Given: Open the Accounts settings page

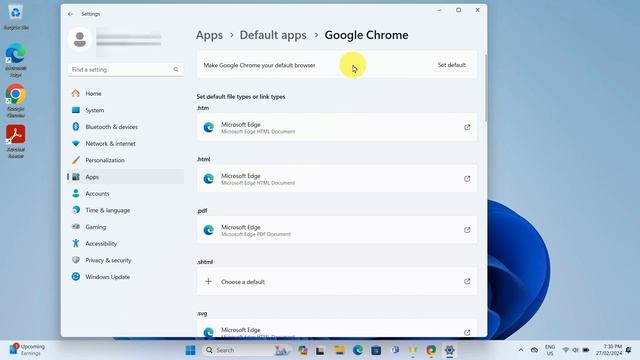Looking at the screenshot, I should pyautogui.click(x=126, y=193).
